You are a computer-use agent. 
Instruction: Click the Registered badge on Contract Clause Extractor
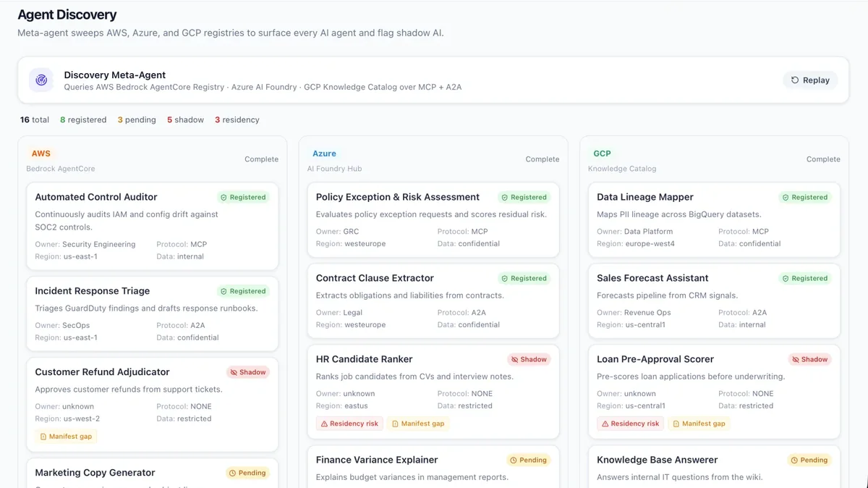click(x=524, y=278)
